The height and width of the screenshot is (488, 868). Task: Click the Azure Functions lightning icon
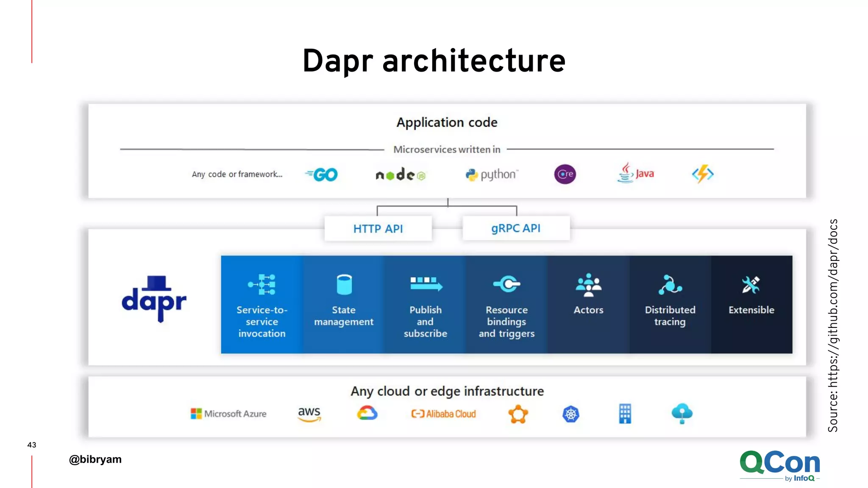(x=703, y=174)
